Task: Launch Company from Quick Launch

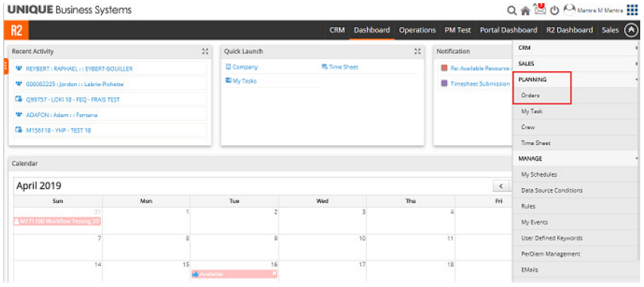Action: pos(245,67)
